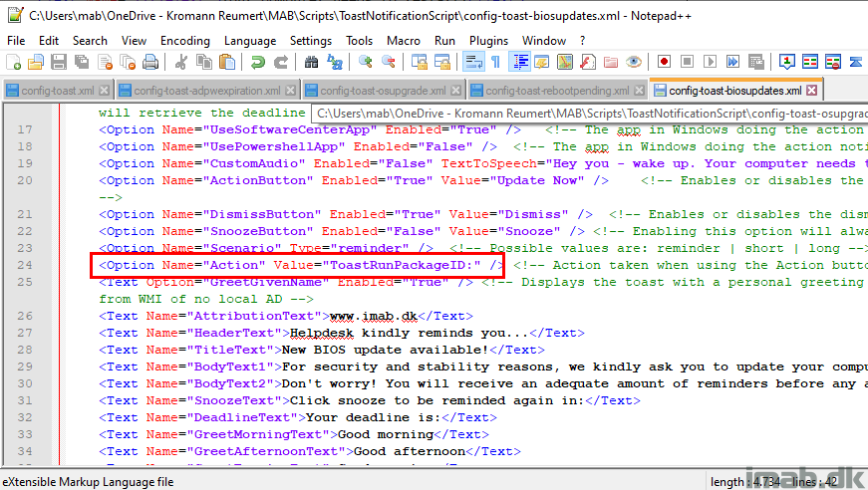Screen dimensions: 868x490
Task: Save the current file with the Save icon
Action: click(x=59, y=62)
